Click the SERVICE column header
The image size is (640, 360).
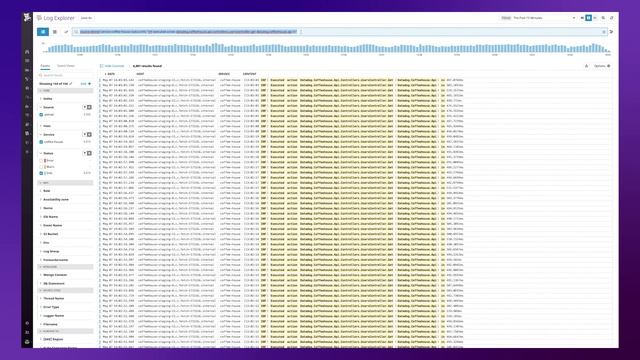tap(224, 74)
